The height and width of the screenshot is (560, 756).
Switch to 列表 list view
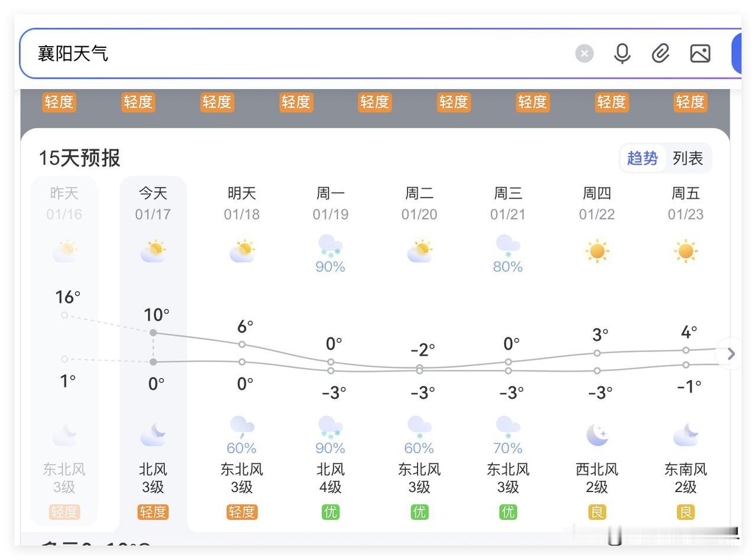pos(687,158)
